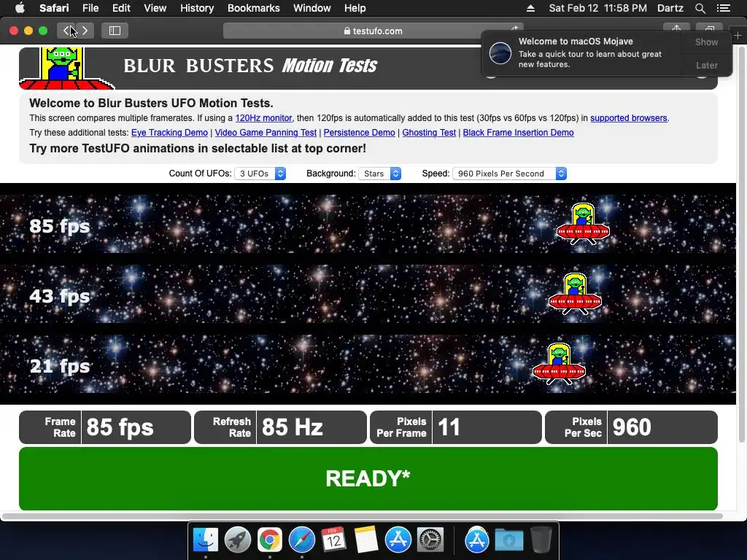This screenshot has width=747, height=560.
Task: Follow the 120Hz monitor link
Action: (263, 118)
